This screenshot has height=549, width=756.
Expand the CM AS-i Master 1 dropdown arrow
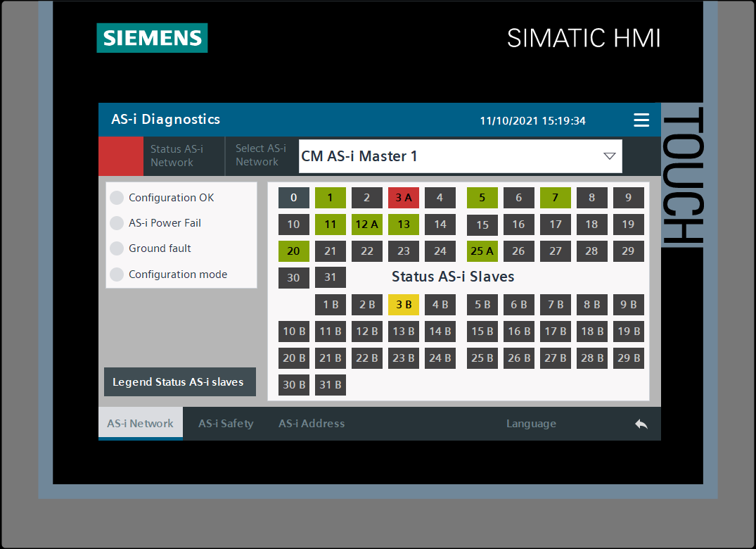pyautogui.click(x=610, y=156)
